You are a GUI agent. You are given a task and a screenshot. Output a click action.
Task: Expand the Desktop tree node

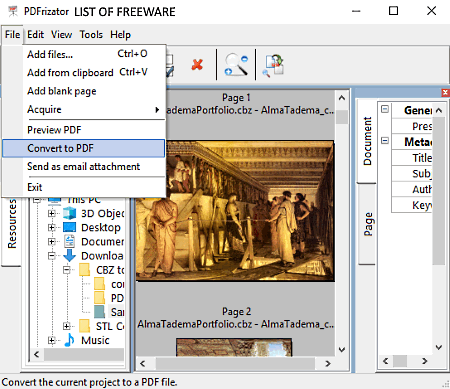coord(52,227)
